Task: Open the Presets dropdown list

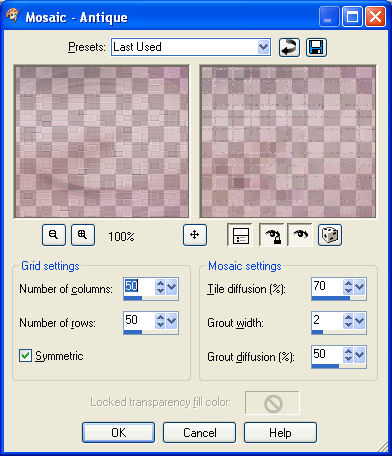Action: 264,47
